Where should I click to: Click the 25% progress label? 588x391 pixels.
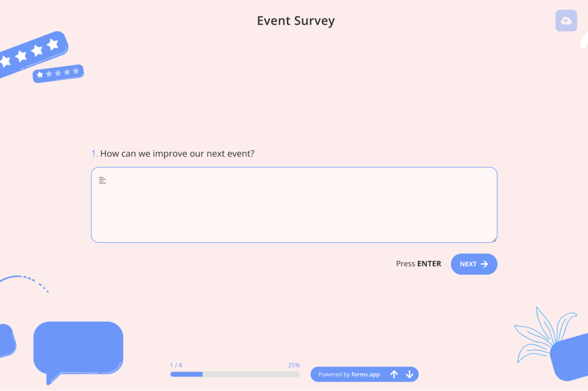(x=293, y=365)
